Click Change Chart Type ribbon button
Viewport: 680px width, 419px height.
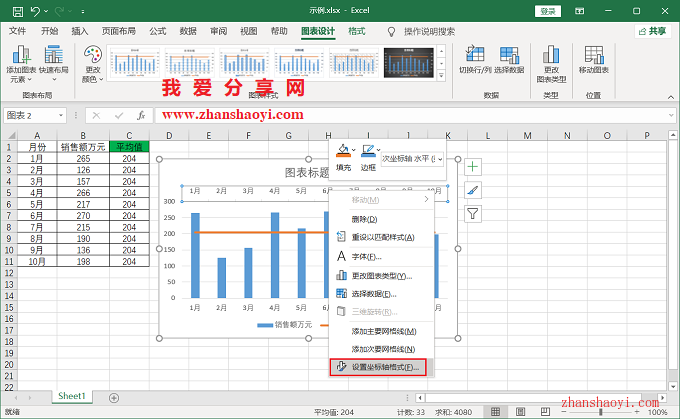tap(551, 64)
